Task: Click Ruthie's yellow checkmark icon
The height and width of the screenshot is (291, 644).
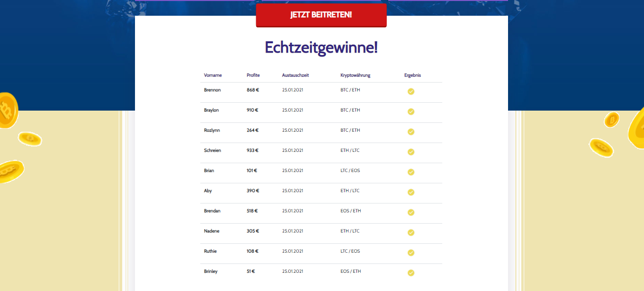Action: (x=411, y=253)
